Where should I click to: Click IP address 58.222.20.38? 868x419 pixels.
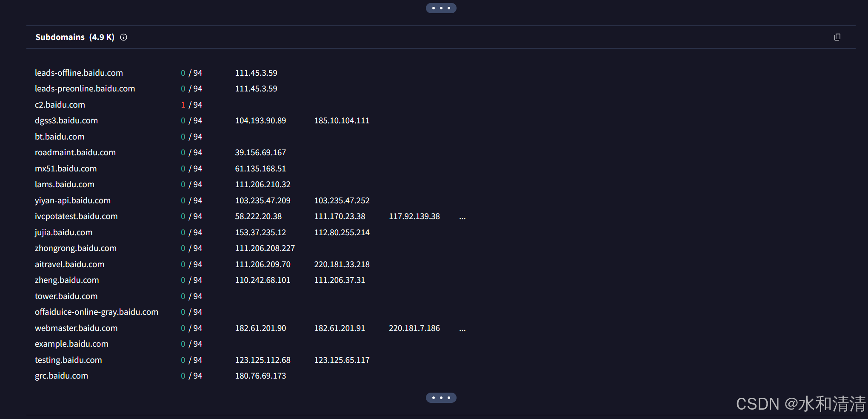[258, 216]
